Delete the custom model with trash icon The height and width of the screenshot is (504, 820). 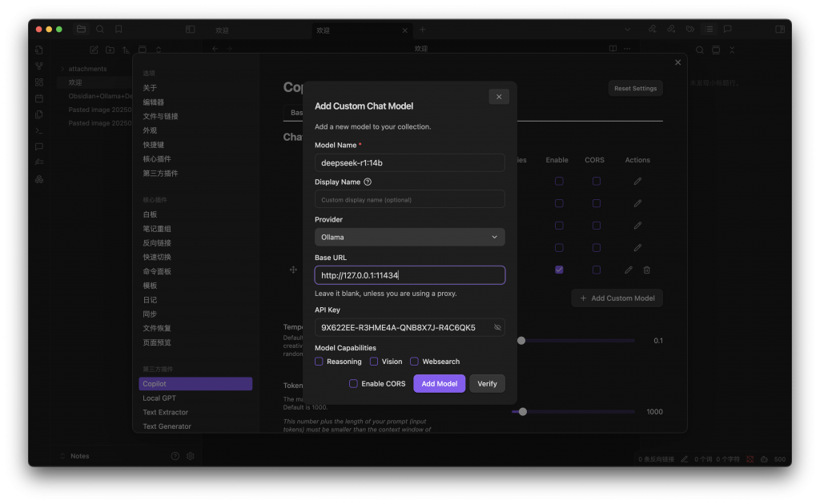click(x=647, y=270)
